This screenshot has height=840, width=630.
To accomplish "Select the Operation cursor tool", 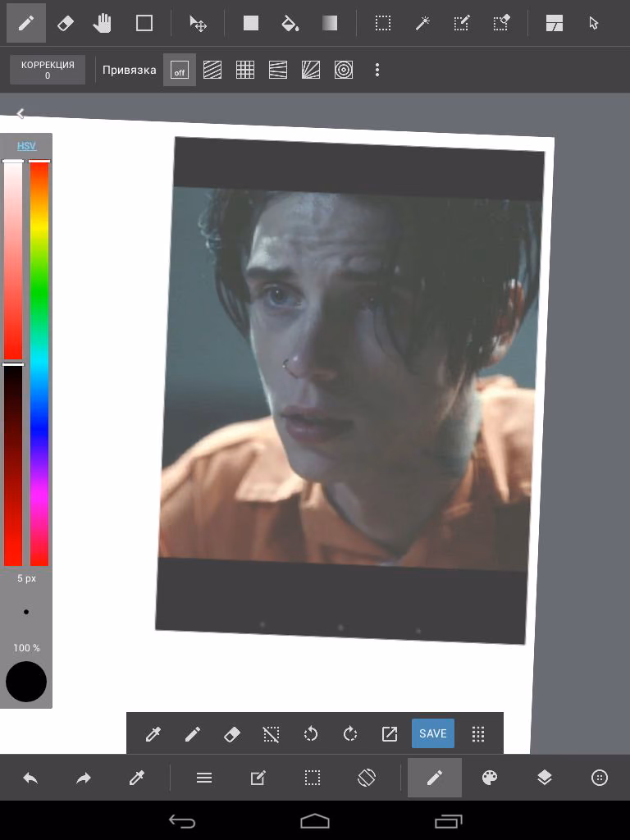I will click(x=594, y=23).
